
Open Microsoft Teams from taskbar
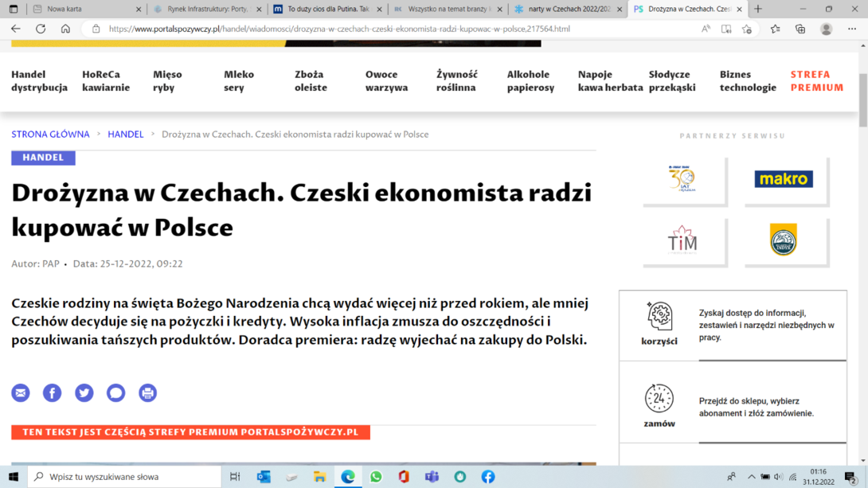[432, 476]
